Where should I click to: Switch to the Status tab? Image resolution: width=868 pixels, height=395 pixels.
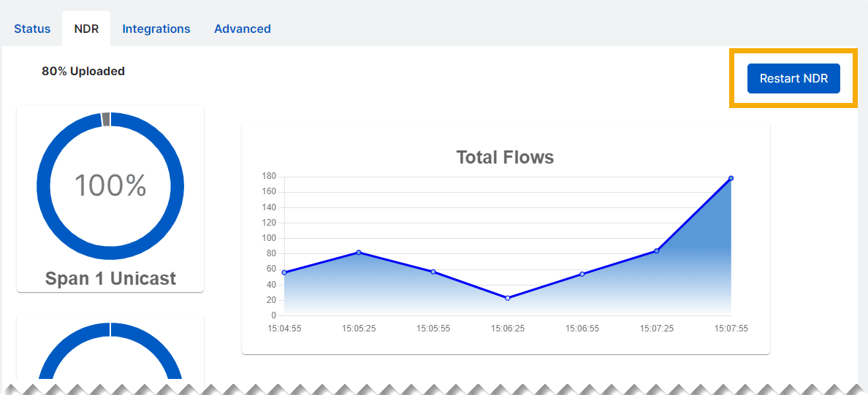[x=32, y=29]
